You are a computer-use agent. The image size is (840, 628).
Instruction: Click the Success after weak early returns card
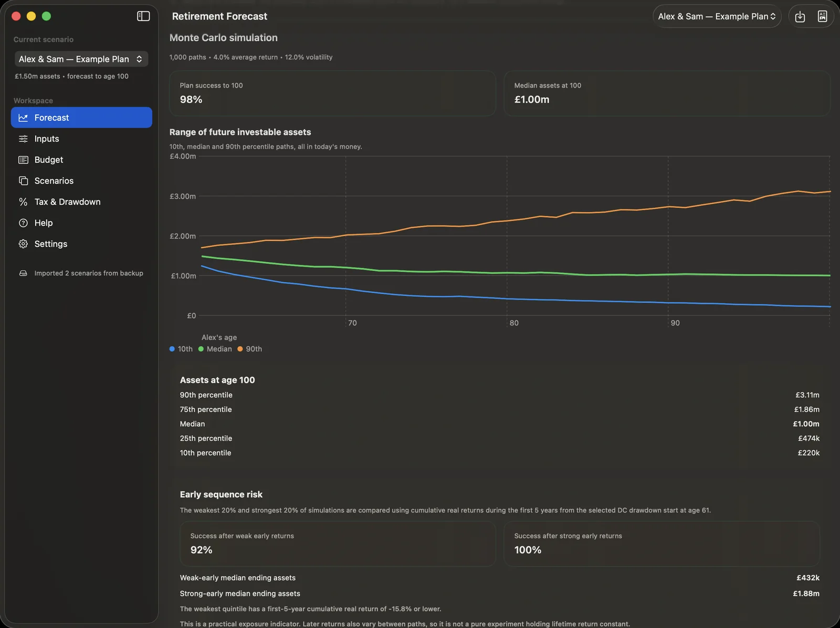338,544
